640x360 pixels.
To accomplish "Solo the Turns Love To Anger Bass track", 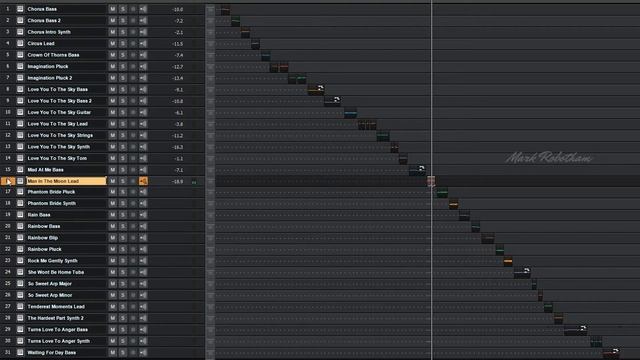I will pyautogui.click(x=122, y=329).
